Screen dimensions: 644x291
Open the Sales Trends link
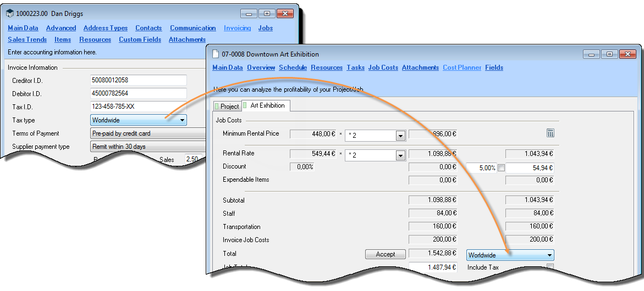[x=27, y=40]
